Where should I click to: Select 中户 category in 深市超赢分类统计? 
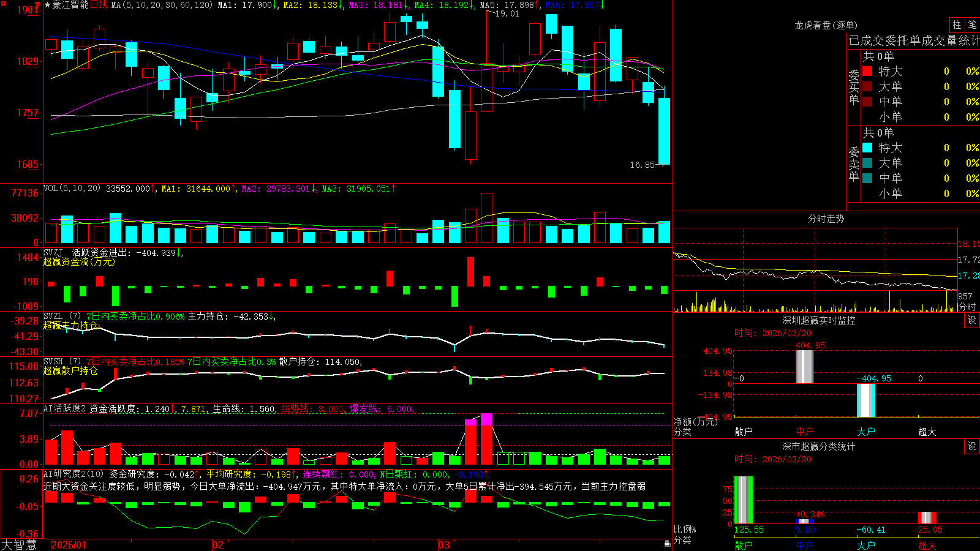[x=805, y=545]
